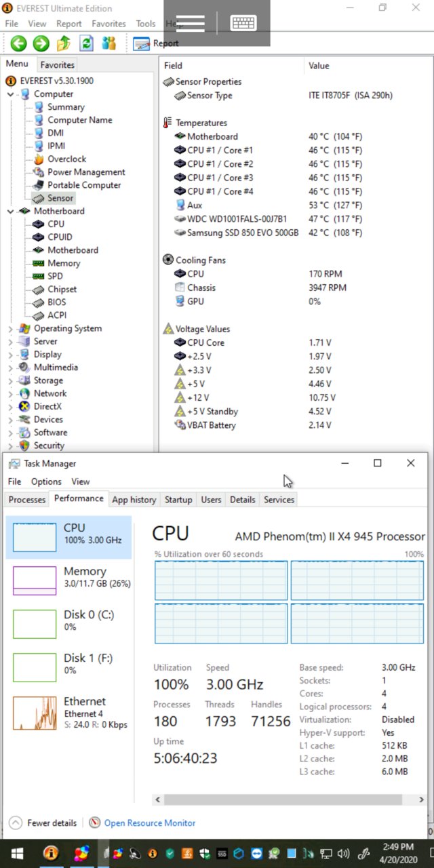The height and width of the screenshot is (868, 434).
Task: Select Ethernet performance item
Action: point(69,712)
